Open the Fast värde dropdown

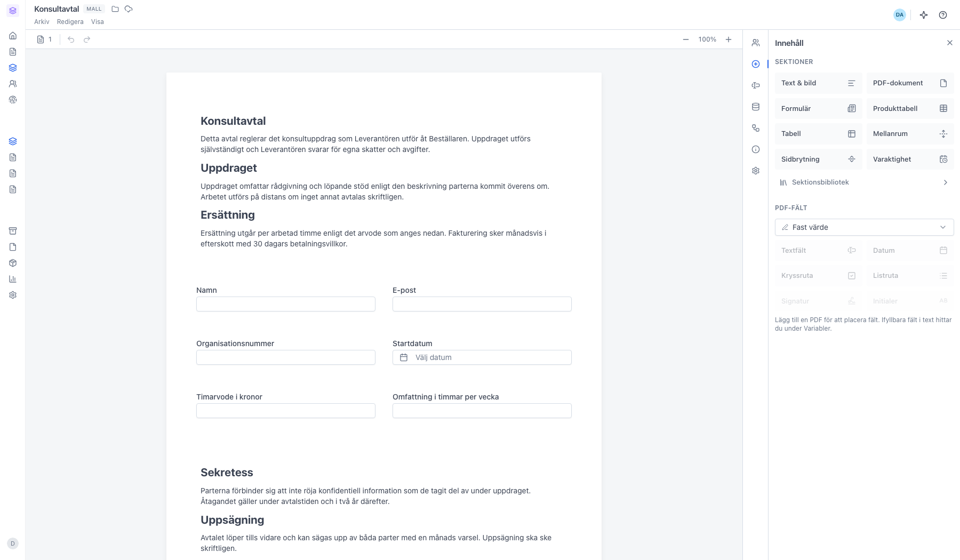click(x=864, y=227)
